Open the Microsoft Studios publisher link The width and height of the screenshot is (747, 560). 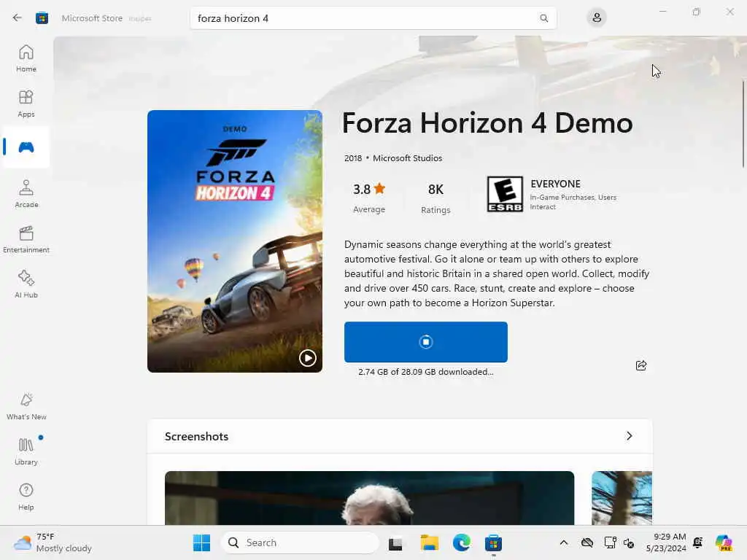pos(407,158)
